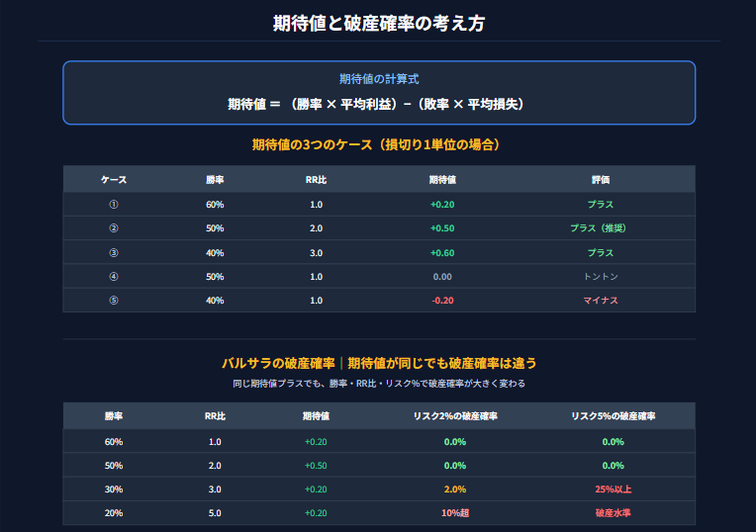756x532 pixels.
Task: Click the リスク2%の破産確率 column header
Action: (454, 416)
